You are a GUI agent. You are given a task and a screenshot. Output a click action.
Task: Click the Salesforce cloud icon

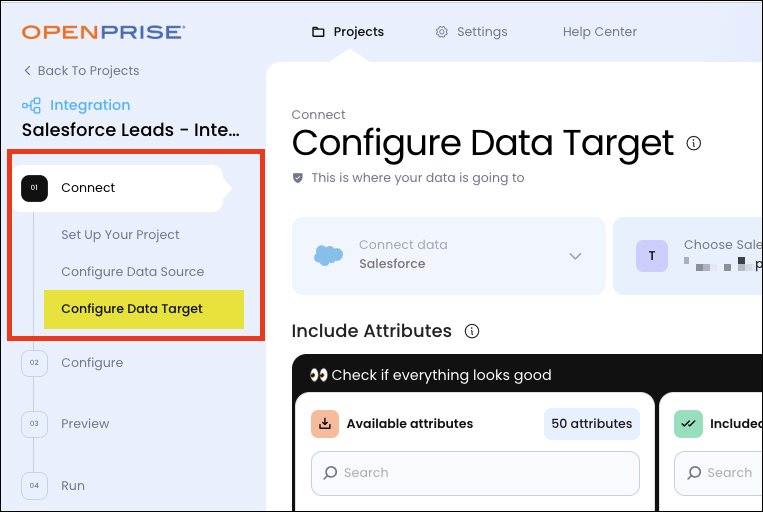pyautogui.click(x=328, y=255)
